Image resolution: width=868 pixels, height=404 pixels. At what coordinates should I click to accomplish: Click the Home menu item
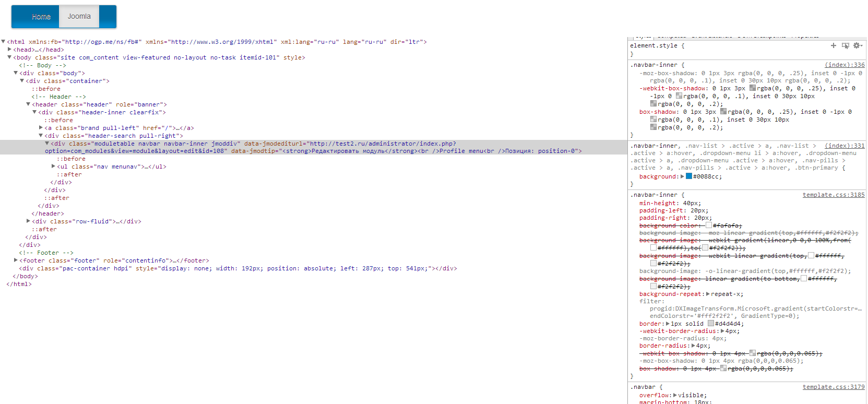pyautogui.click(x=41, y=17)
